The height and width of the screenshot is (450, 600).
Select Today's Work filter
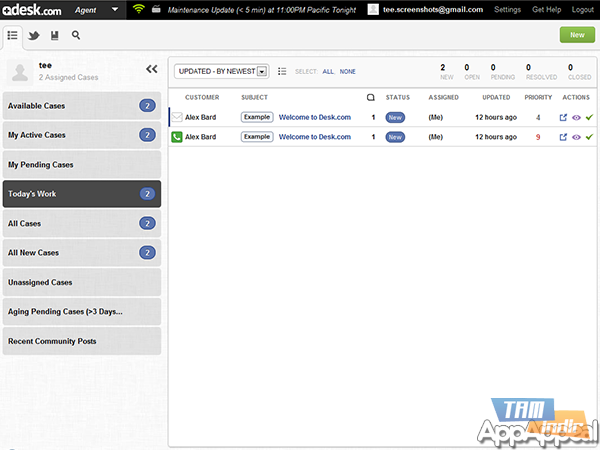click(x=82, y=194)
